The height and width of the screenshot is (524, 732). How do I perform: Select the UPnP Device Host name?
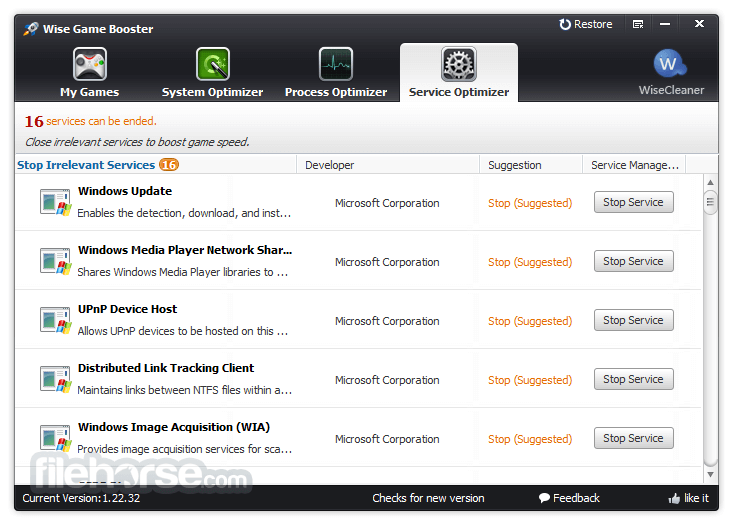pyautogui.click(x=127, y=309)
